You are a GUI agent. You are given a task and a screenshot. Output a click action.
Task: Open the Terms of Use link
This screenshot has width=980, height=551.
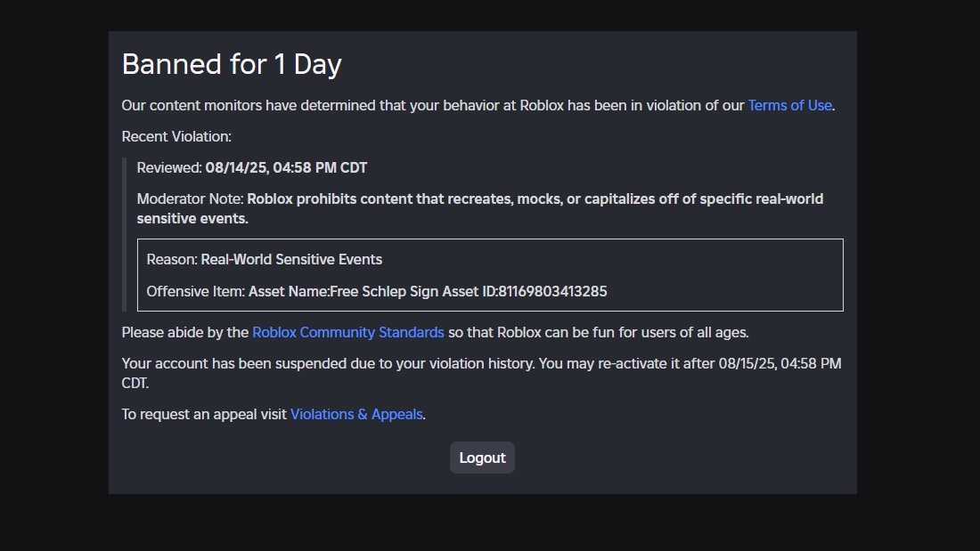[790, 106]
